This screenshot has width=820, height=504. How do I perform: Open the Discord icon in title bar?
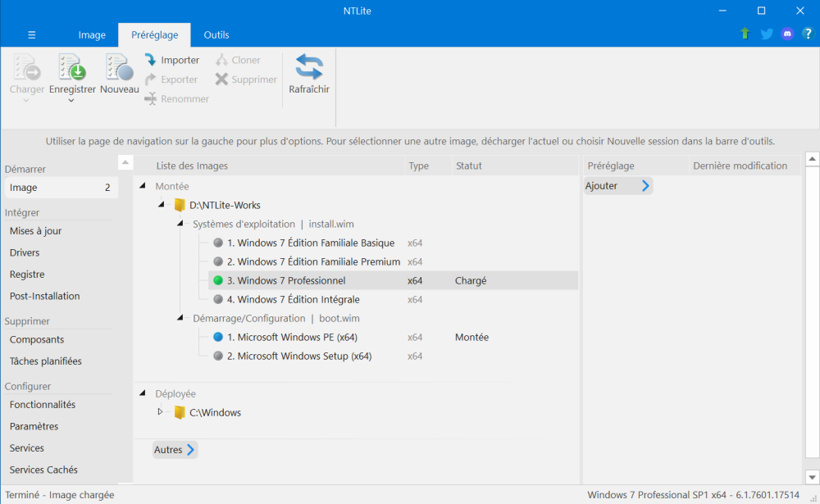point(787,34)
